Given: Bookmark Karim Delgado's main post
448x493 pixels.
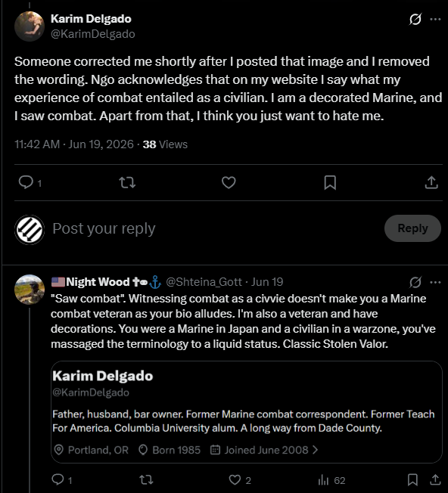Looking at the screenshot, I should tap(330, 182).
